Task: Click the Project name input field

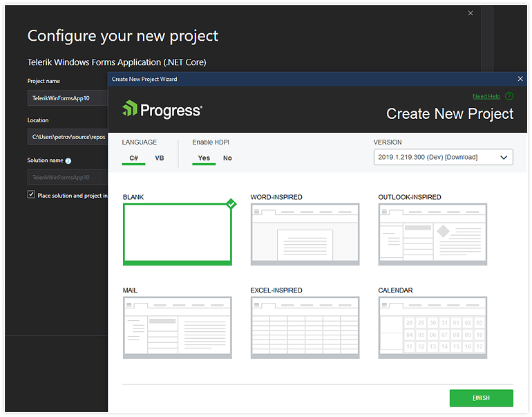Action: [68, 98]
